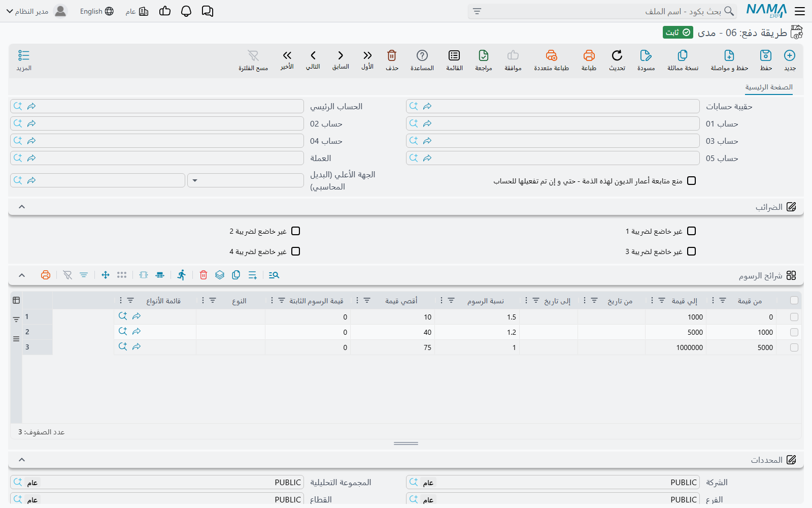The image size is (812, 508).
Task: Open filter for نسبة الرسوم column
Action: pyautogui.click(x=451, y=301)
